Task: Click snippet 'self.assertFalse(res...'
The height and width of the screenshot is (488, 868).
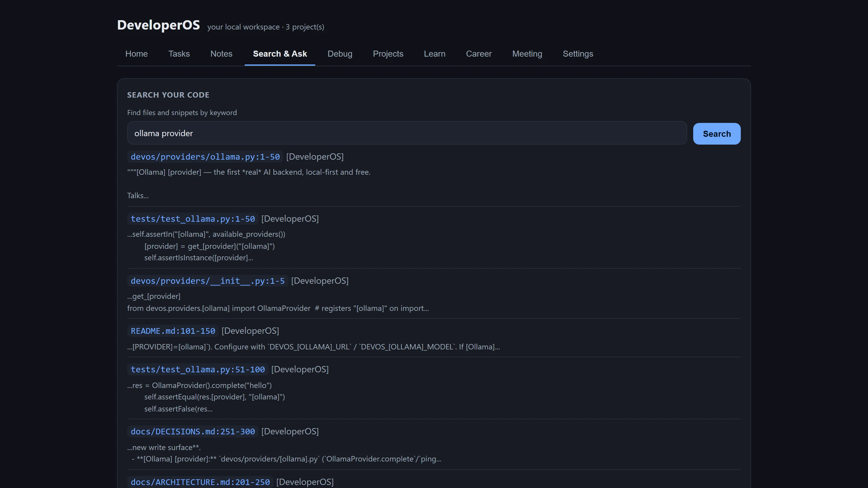Action: click(x=178, y=409)
